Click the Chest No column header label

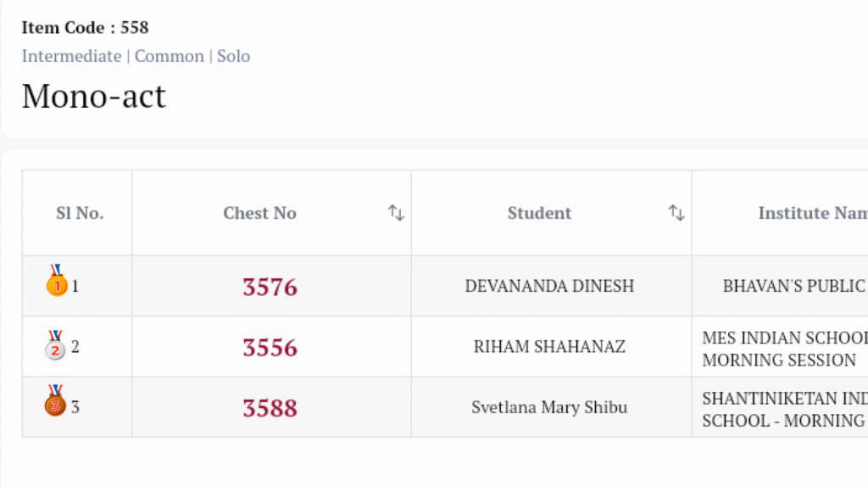259,213
